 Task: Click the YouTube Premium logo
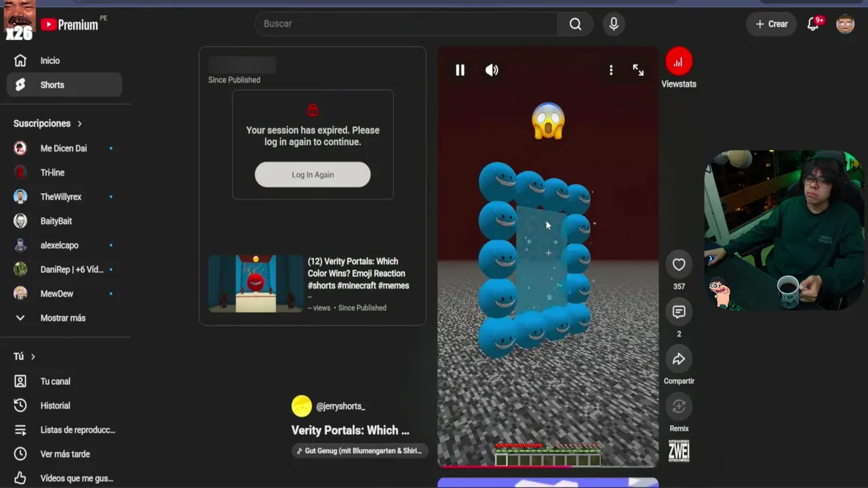[69, 24]
